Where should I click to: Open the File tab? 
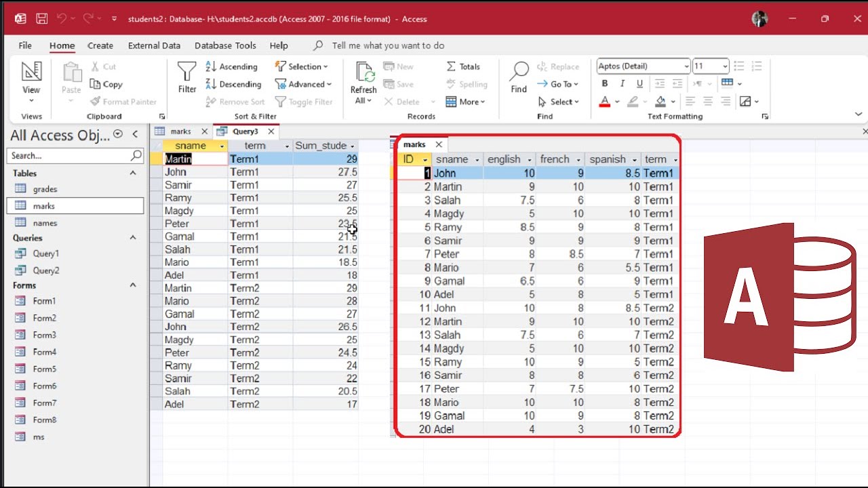click(25, 45)
